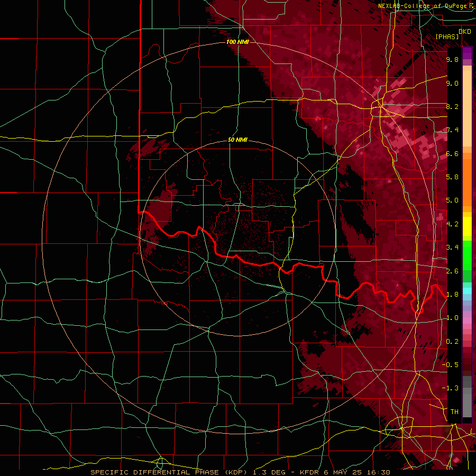Image resolution: width=476 pixels, height=476 pixels.
Task: Click the "50 NMI" range ring label
Action: [237, 140]
